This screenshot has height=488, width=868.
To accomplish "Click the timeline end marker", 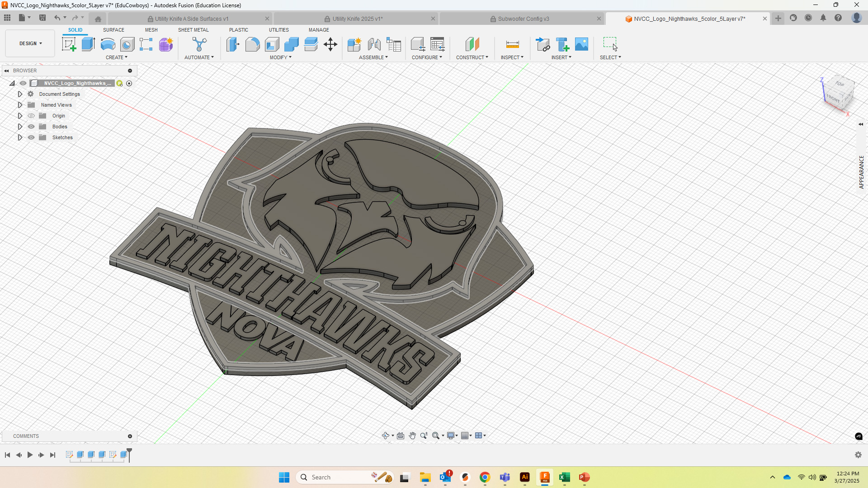I will 129,454.
